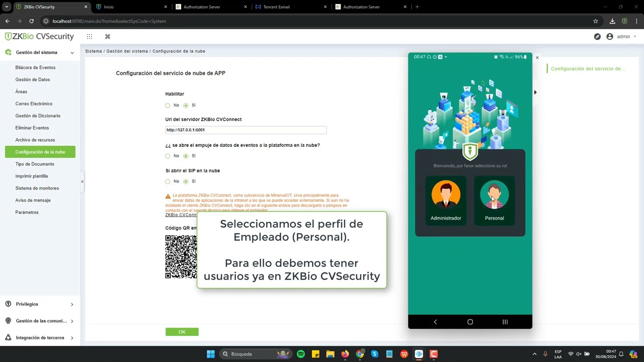
Task: Open the app grid menu icon
Action: (90, 37)
